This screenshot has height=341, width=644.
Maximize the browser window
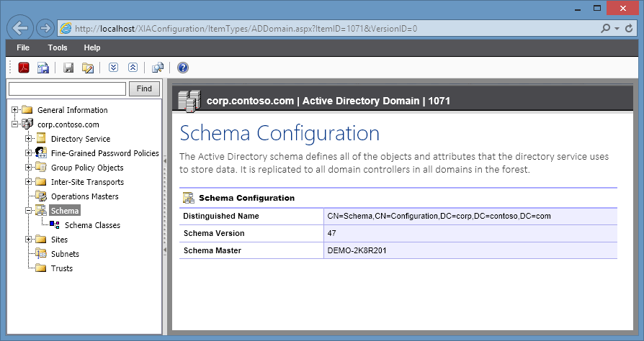(x=597, y=8)
